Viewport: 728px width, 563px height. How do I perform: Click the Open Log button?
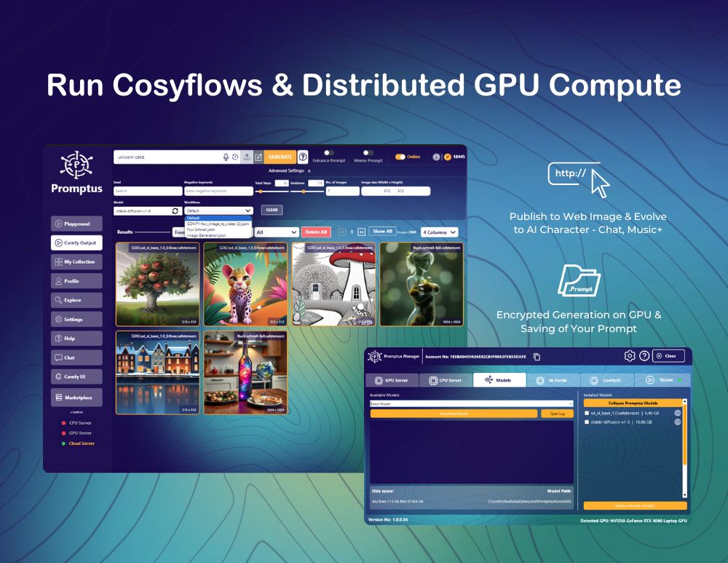557,414
